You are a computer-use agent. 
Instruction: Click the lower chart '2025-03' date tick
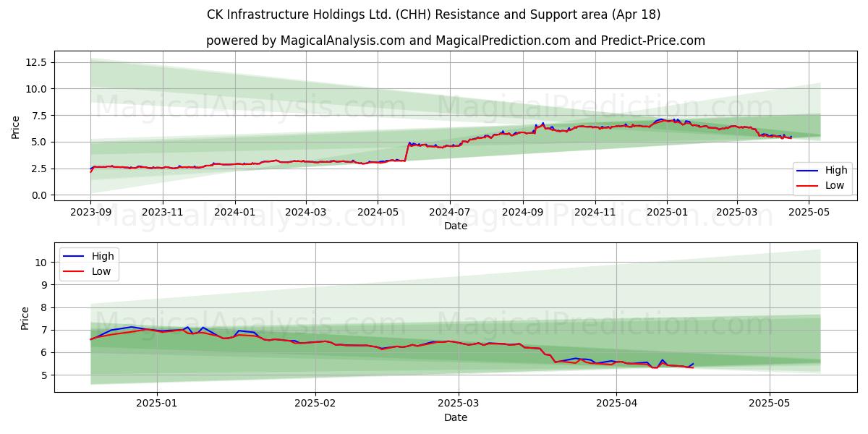(x=459, y=404)
